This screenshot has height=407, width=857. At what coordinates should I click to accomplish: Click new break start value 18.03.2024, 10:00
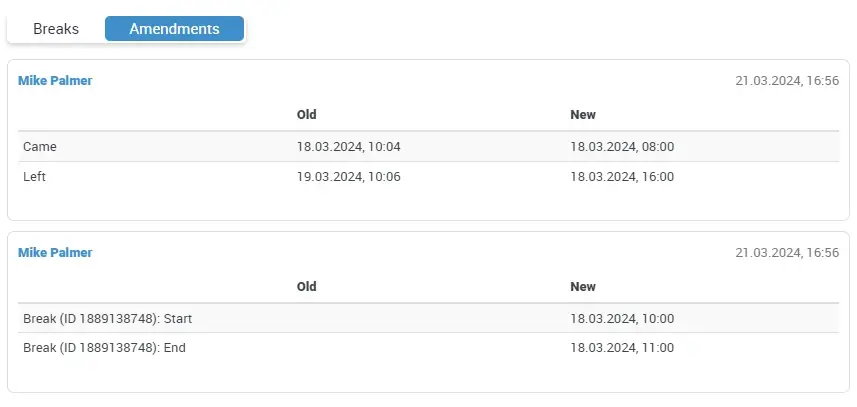(622, 319)
